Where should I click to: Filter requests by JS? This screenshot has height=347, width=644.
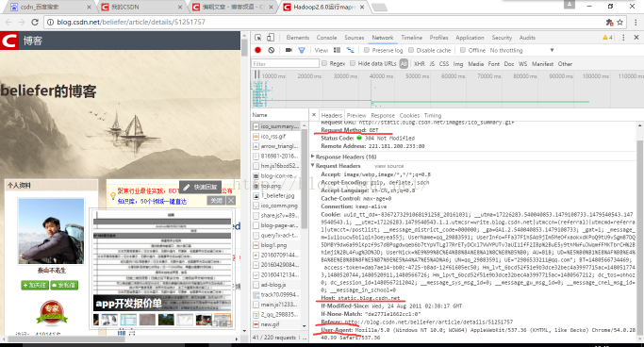click(432, 64)
